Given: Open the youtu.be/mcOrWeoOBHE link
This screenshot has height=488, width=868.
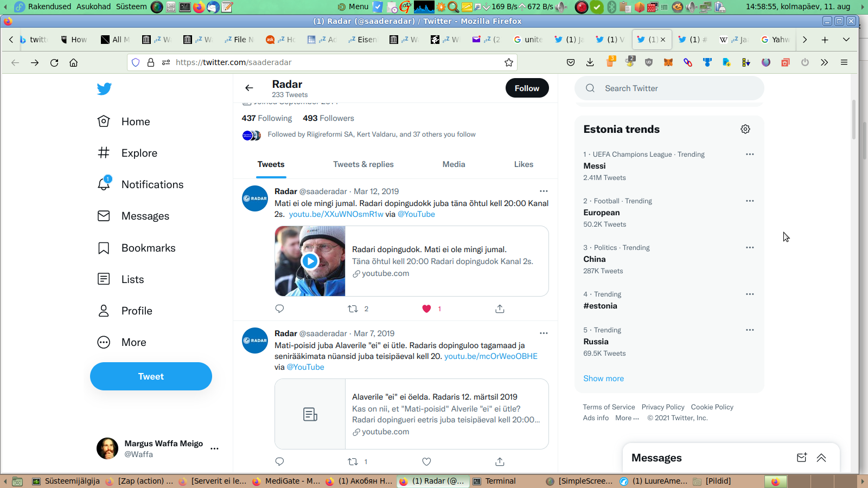Looking at the screenshot, I should [x=490, y=356].
